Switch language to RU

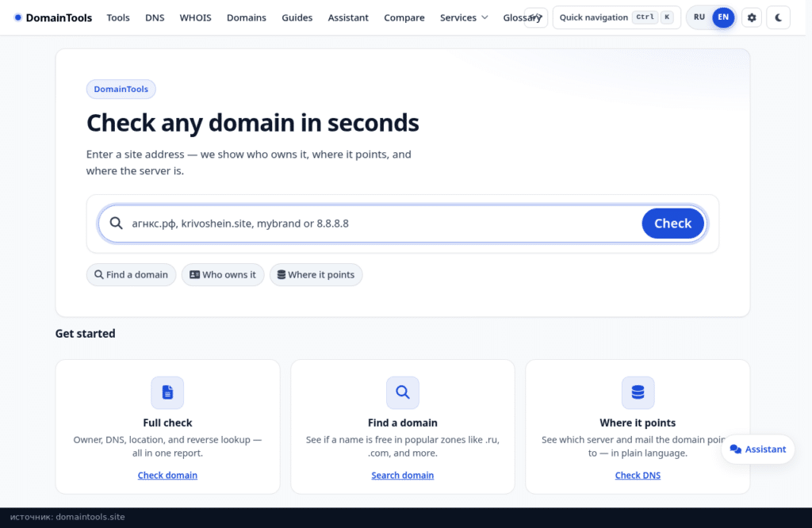pos(699,17)
